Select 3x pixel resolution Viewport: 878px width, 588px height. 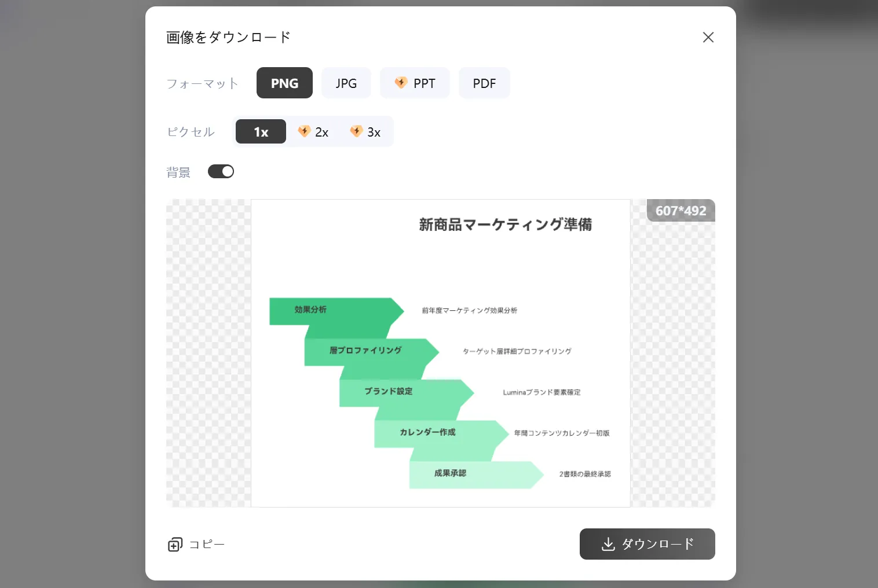click(x=365, y=132)
